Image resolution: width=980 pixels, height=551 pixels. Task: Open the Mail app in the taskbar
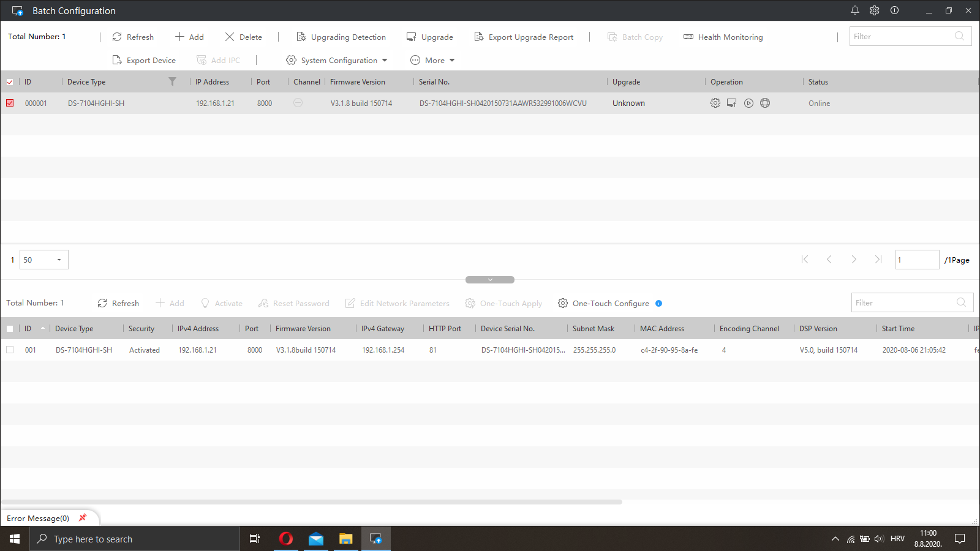pos(315,539)
